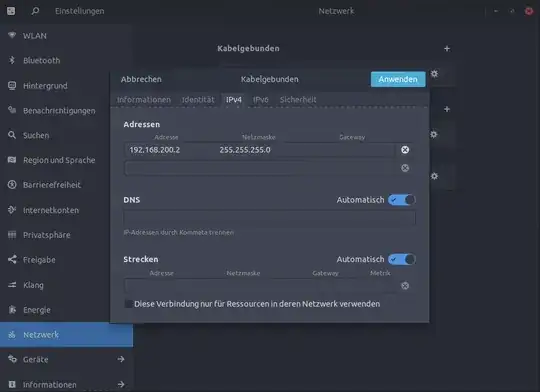Screen dimensions: 540x392
Task: Click the search magnifier icon in header
Action: (x=35, y=11)
